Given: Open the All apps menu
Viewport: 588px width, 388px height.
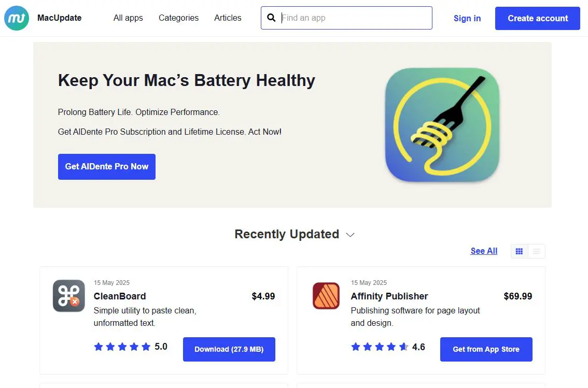Looking at the screenshot, I should tap(128, 18).
